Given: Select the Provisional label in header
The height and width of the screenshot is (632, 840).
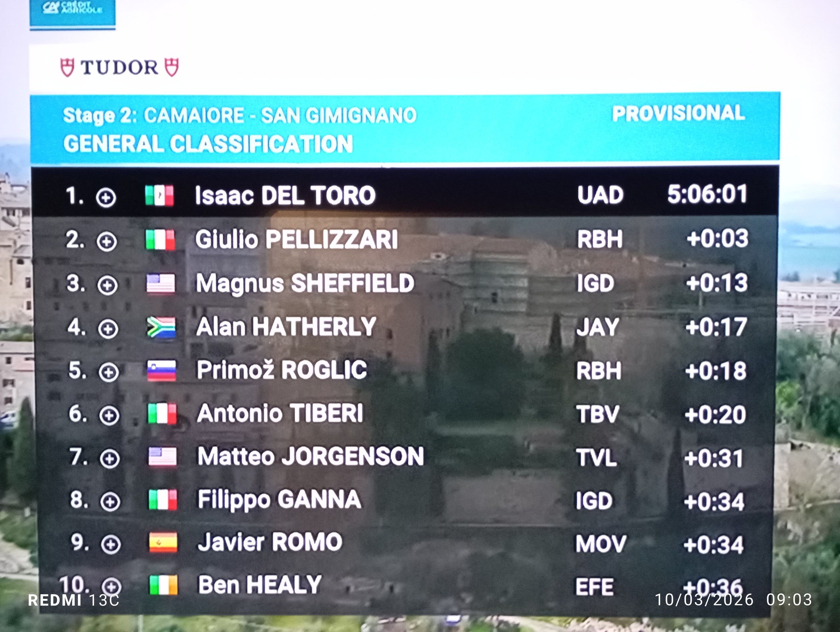Looking at the screenshot, I should click(678, 114).
